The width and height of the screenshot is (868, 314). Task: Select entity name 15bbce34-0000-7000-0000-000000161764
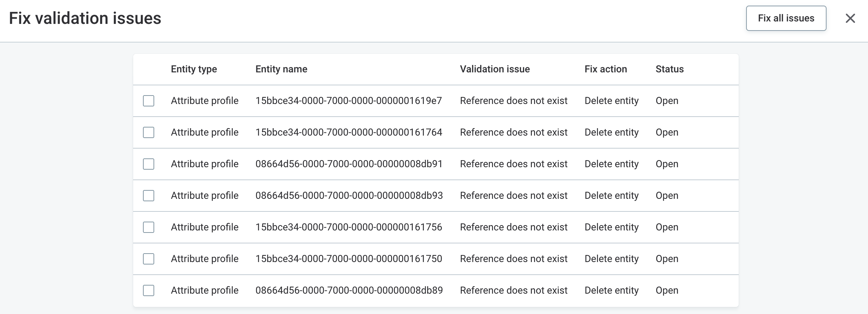(x=349, y=132)
